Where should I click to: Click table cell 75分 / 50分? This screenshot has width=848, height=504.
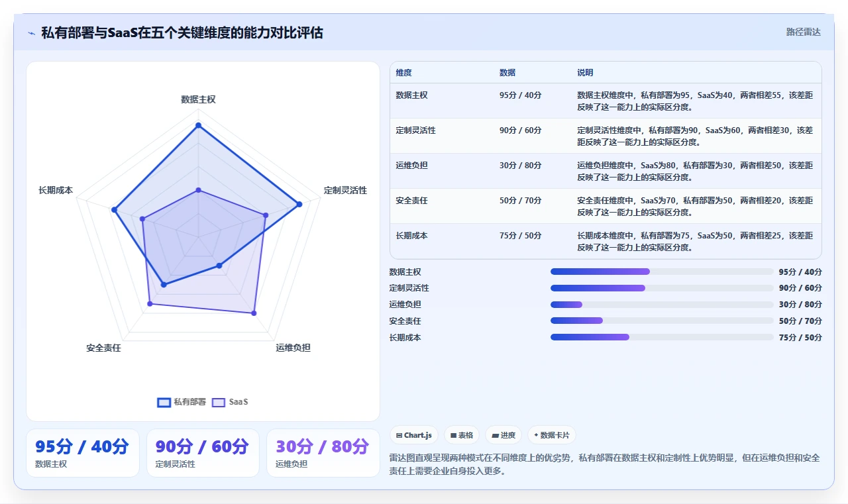pos(520,236)
